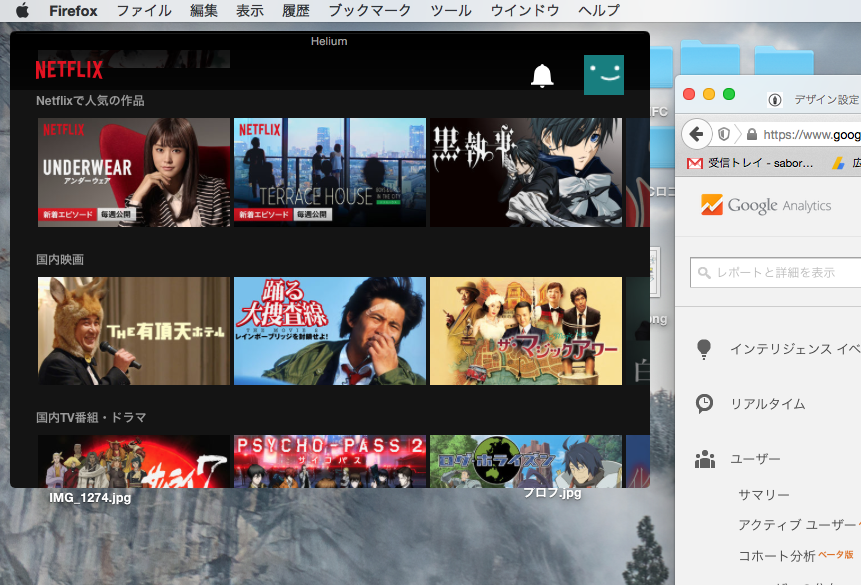Open the Firefox application menu
This screenshot has height=585, width=861.
[x=73, y=10]
